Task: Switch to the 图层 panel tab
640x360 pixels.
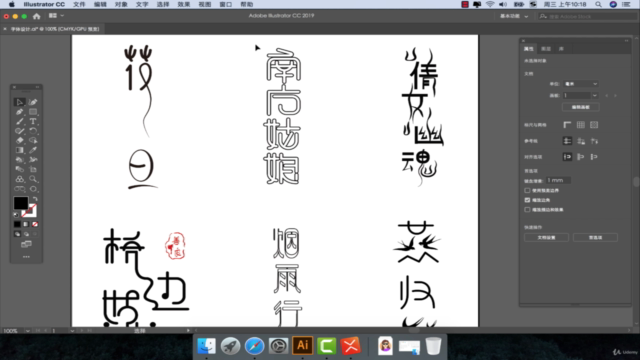Action: coord(546,49)
